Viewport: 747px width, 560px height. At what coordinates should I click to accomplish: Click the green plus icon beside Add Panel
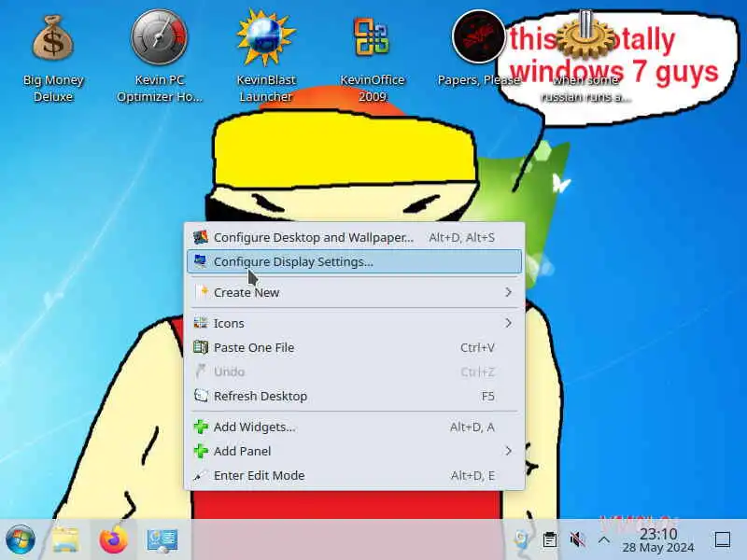(201, 451)
